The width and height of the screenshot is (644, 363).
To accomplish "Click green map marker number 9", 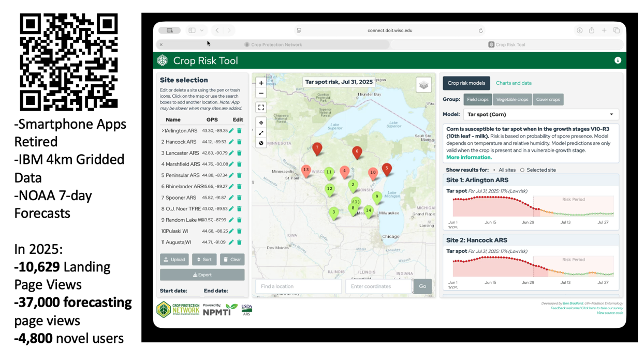I will [x=377, y=197].
